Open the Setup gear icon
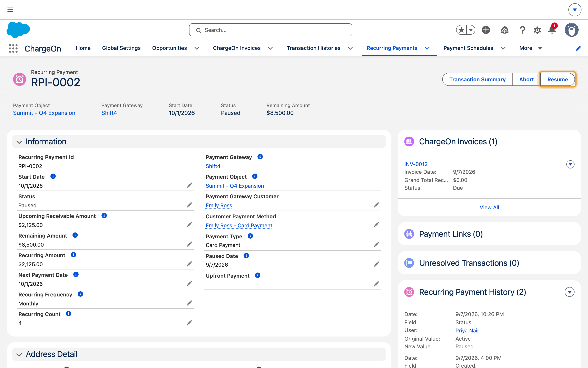 (537, 30)
